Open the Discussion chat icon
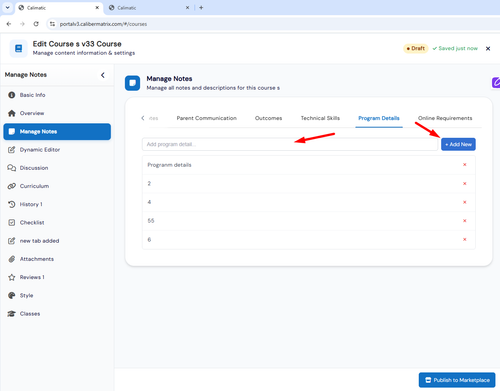This screenshot has width=500, height=391. tap(12, 168)
